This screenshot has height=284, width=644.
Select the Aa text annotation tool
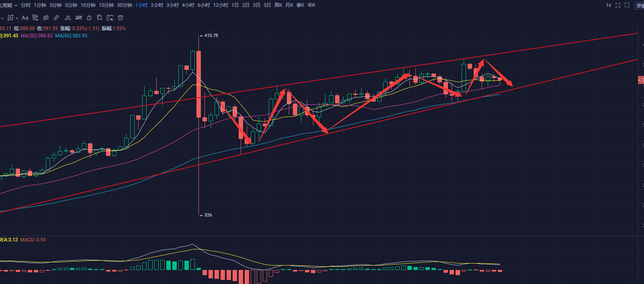25,18
